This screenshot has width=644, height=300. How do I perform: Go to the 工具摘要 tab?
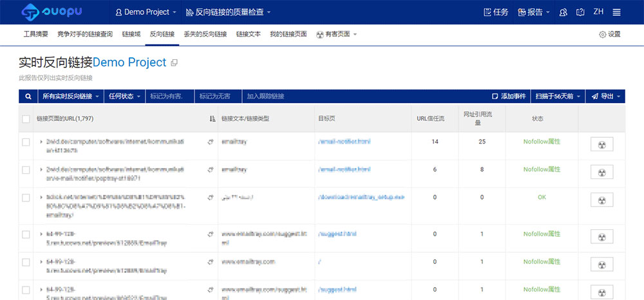(35, 35)
